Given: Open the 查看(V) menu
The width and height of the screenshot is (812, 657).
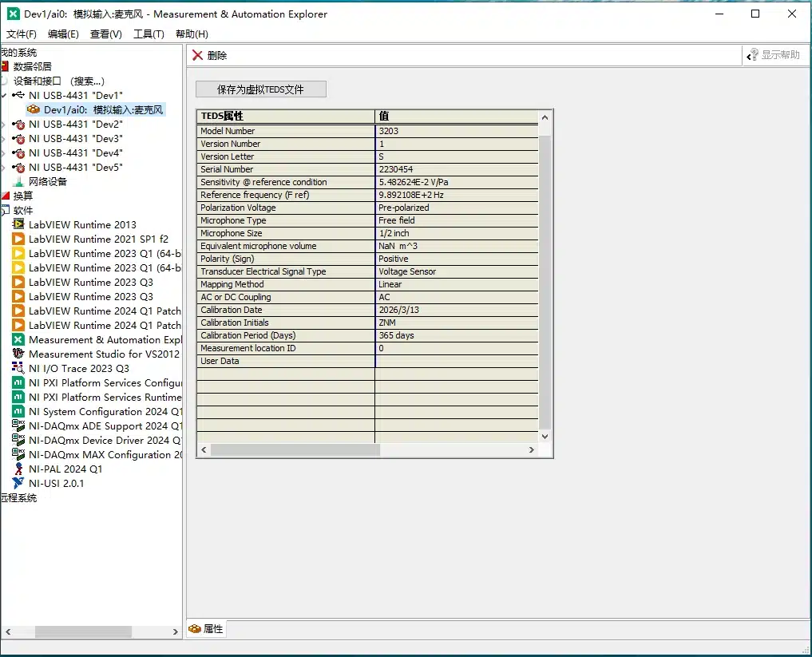Looking at the screenshot, I should [105, 34].
